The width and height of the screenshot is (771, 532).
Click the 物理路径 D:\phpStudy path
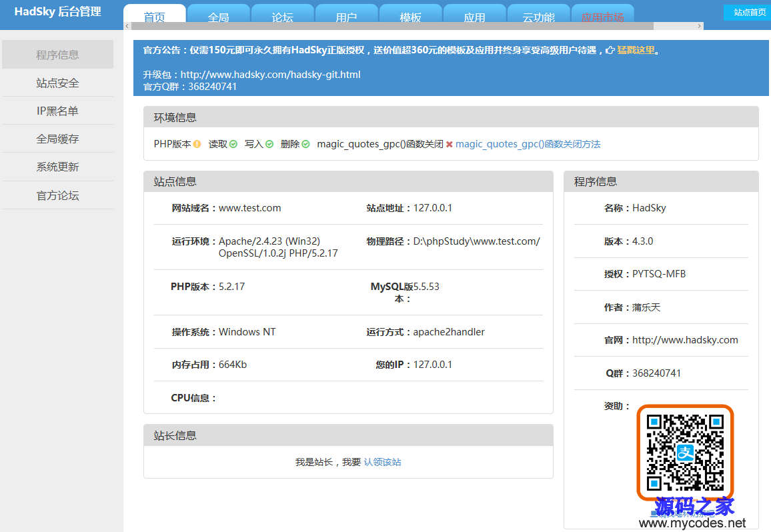click(476, 241)
